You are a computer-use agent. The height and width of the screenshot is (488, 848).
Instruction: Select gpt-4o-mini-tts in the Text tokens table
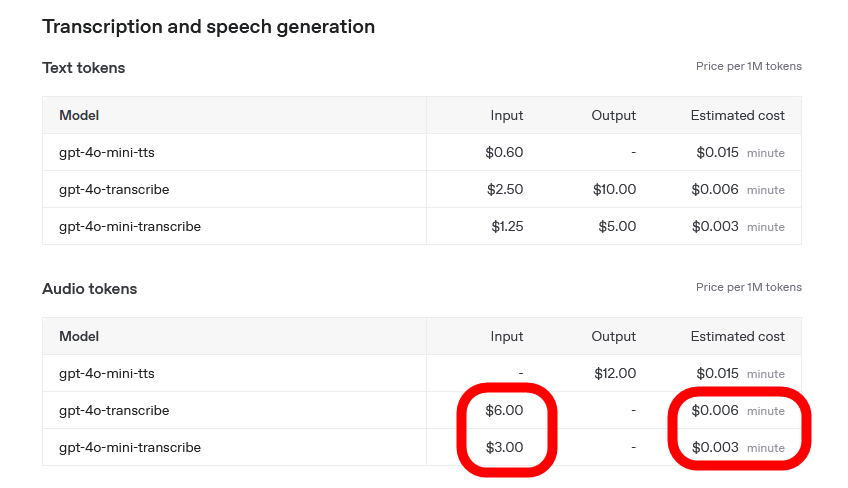coord(107,153)
